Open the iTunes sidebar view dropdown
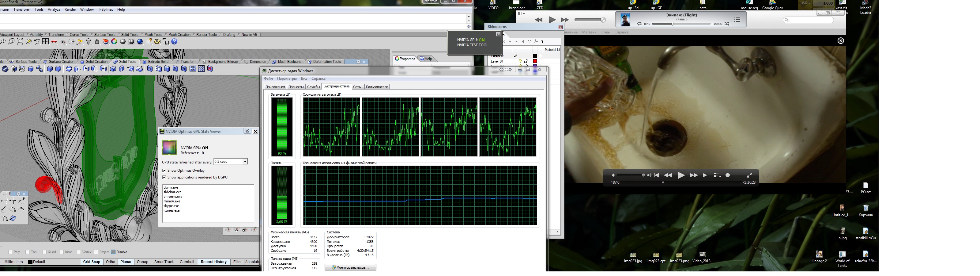Screen dimensions: 980x276 [521, 14]
